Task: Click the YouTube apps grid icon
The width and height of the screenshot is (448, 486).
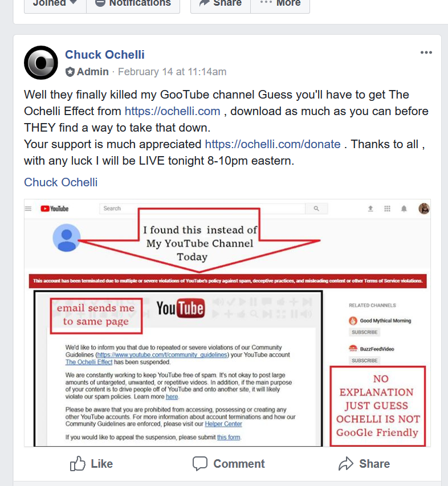Action: click(387, 209)
